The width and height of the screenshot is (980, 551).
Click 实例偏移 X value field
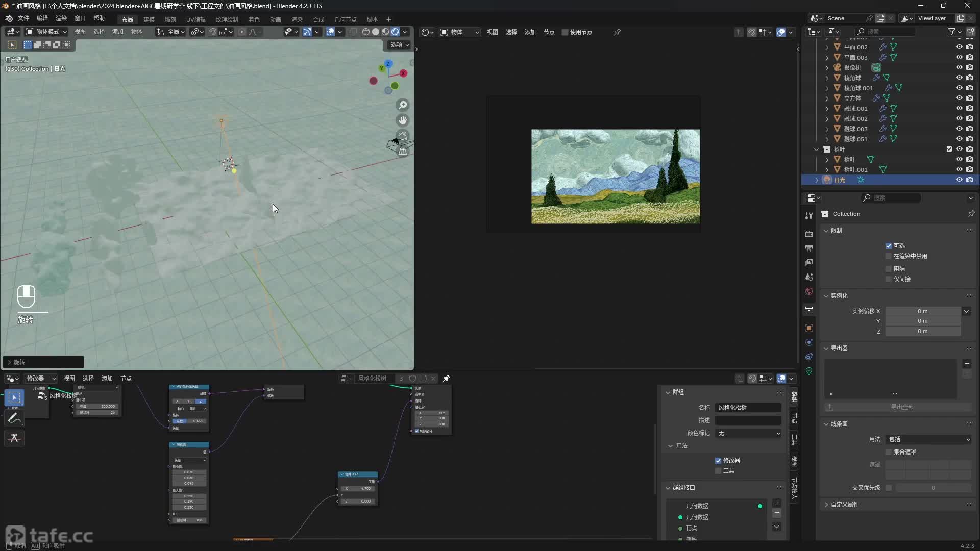[923, 311]
